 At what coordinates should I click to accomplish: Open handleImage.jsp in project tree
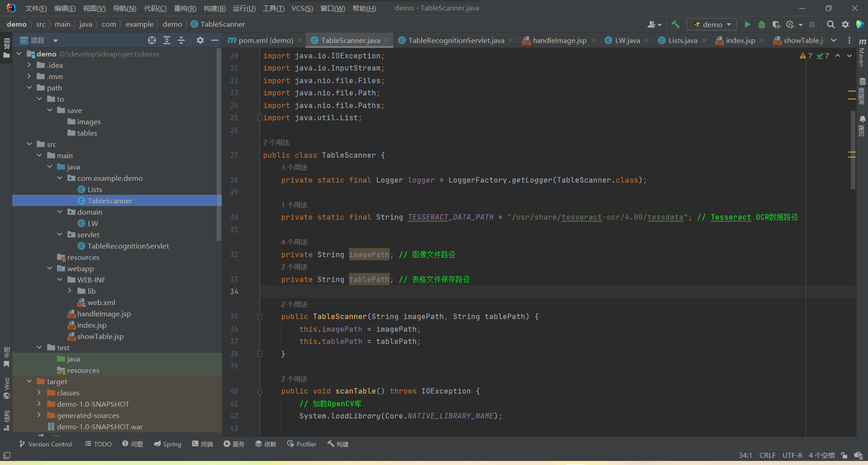pyautogui.click(x=104, y=314)
